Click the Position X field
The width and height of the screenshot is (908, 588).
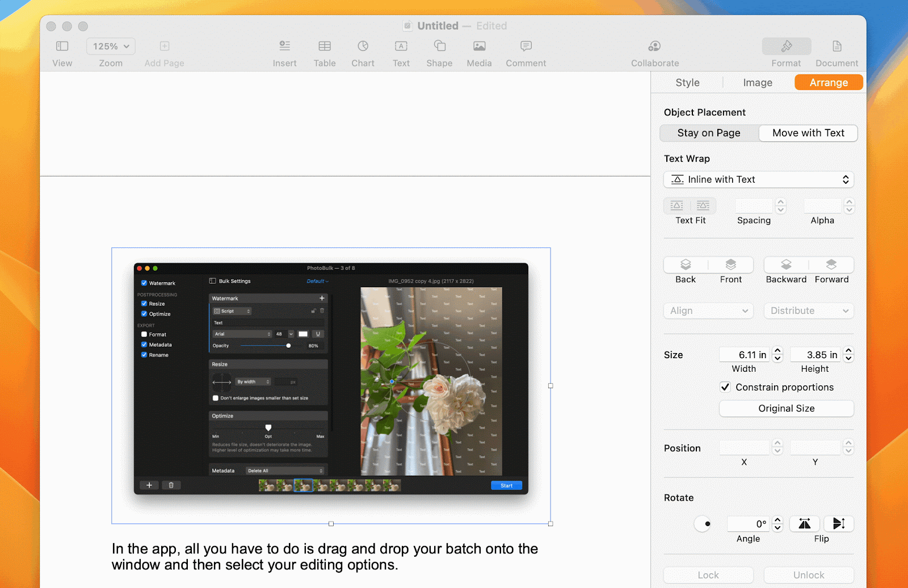(x=744, y=448)
